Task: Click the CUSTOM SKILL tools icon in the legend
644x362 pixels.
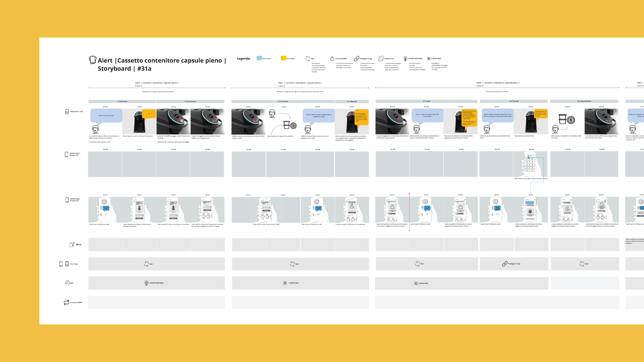Action: click(x=429, y=58)
